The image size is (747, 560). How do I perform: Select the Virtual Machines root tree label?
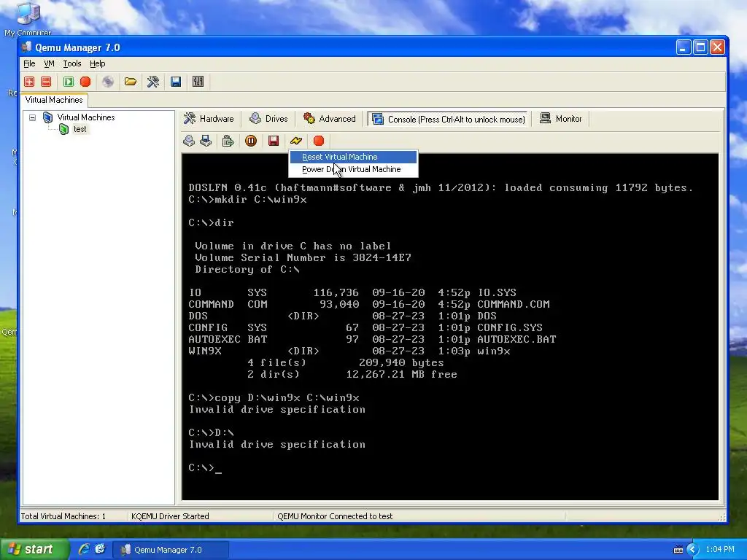pyautogui.click(x=86, y=117)
